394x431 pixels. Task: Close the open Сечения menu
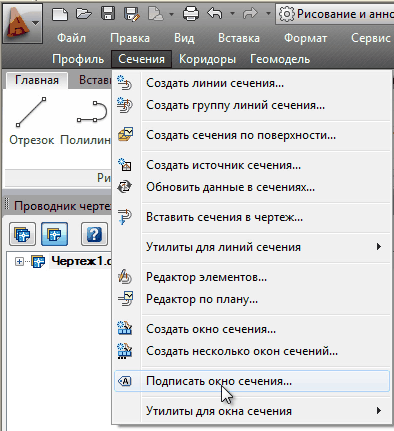(141, 59)
